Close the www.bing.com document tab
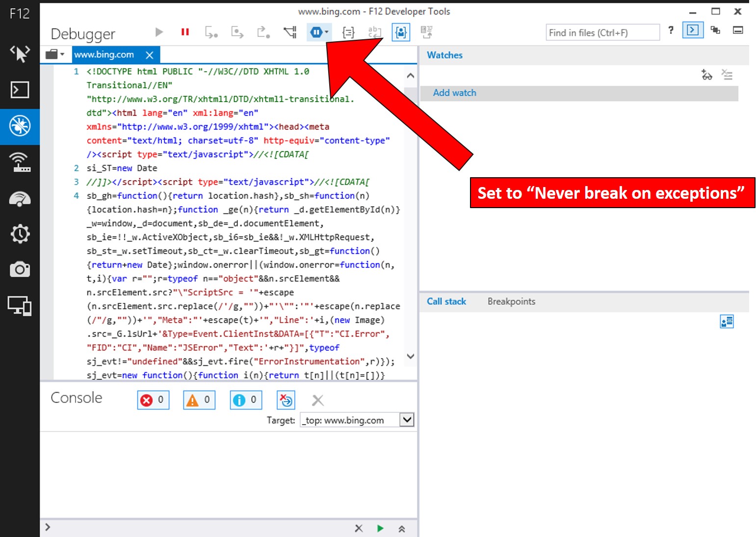 [150, 55]
